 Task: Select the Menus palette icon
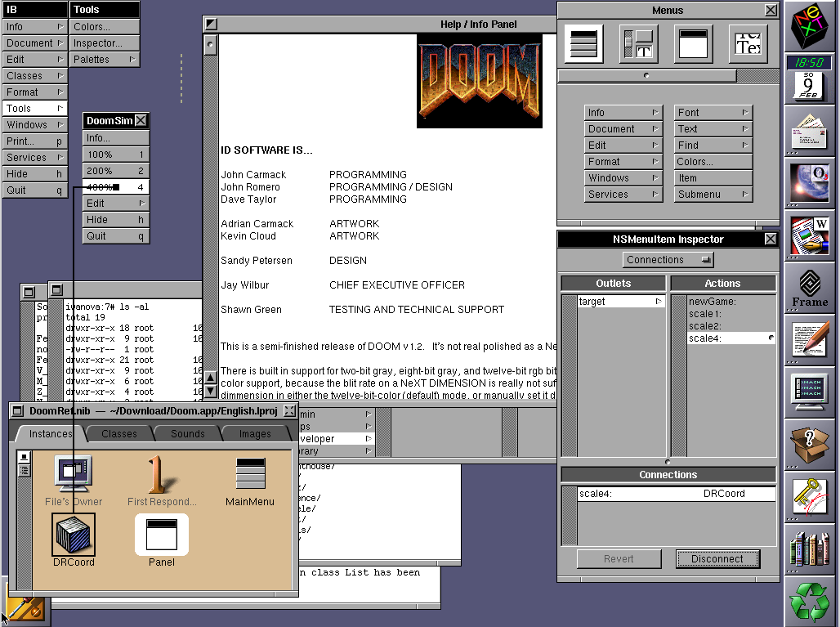click(x=583, y=43)
